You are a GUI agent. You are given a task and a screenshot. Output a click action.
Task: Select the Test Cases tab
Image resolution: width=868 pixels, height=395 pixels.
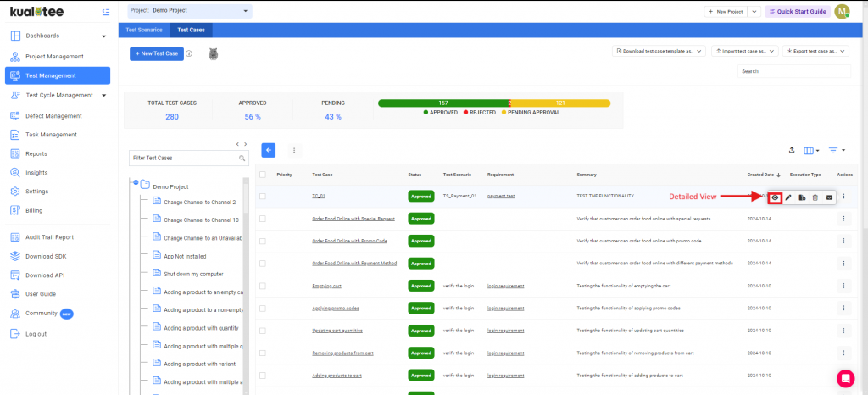[x=191, y=30]
